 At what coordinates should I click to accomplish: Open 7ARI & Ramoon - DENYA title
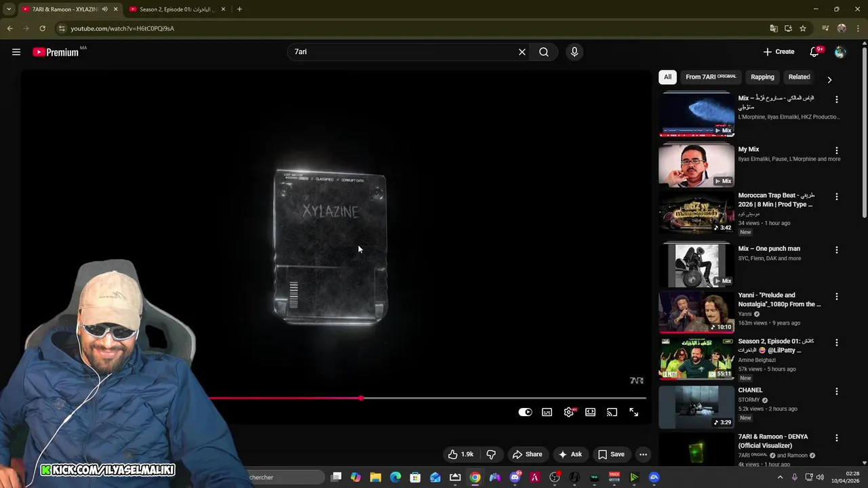click(773, 441)
